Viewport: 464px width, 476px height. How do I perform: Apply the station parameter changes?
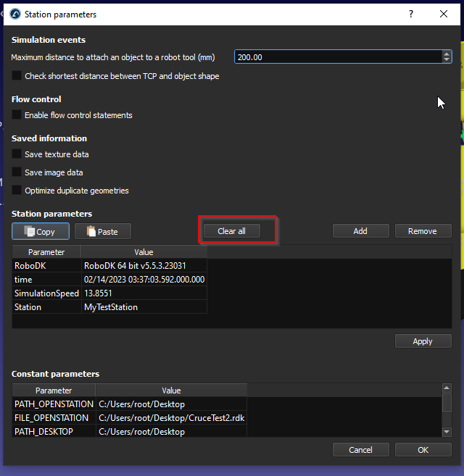(423, 341)
